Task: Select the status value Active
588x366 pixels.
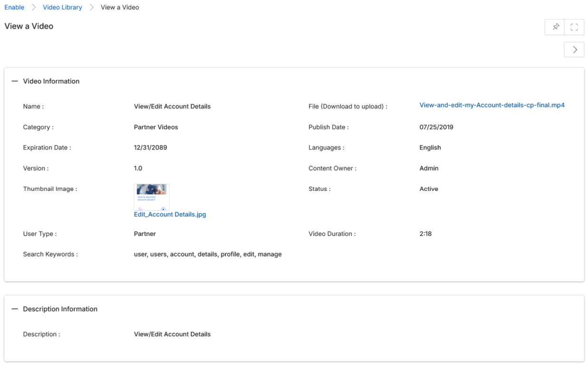Action: 429,189
